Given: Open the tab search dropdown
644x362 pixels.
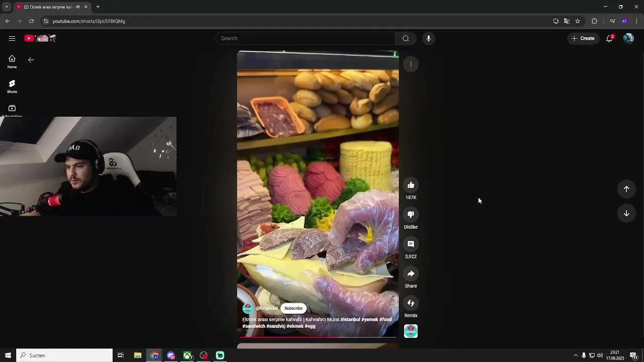Looking at the screenshot, I should coord(7,7).
